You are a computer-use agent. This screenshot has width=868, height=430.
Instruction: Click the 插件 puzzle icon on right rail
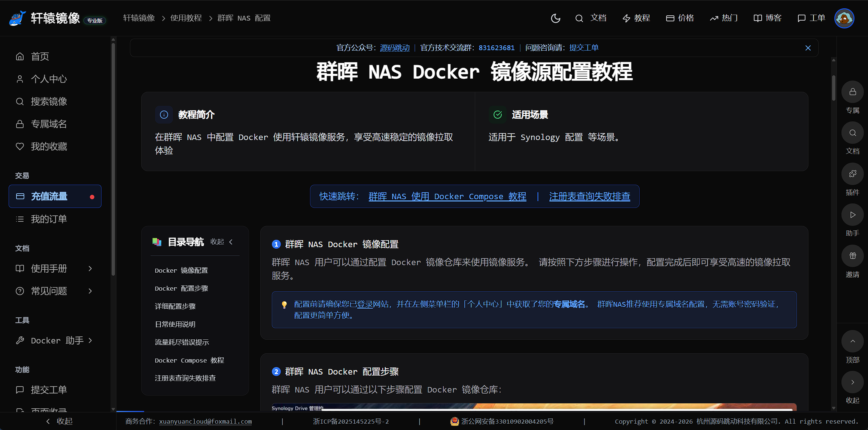click(853, 174)
